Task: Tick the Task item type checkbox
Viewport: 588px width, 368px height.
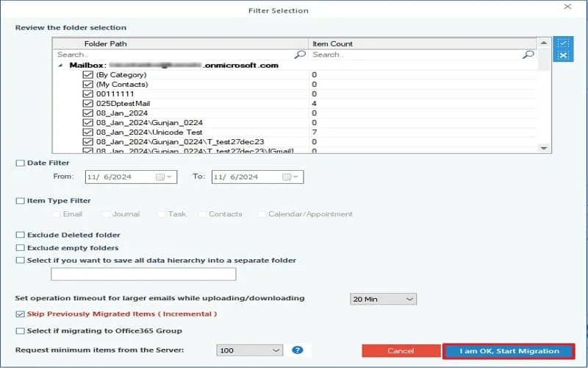Action: (161, 214)
